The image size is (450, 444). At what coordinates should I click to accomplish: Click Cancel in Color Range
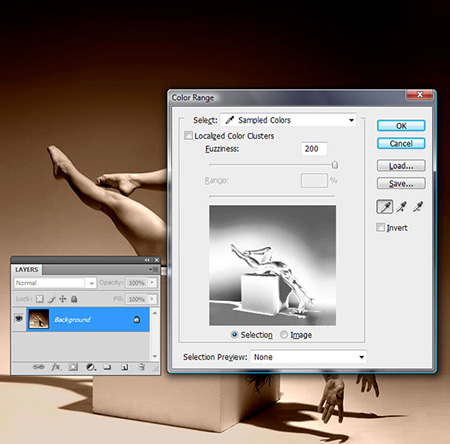(x=401, y=143)
